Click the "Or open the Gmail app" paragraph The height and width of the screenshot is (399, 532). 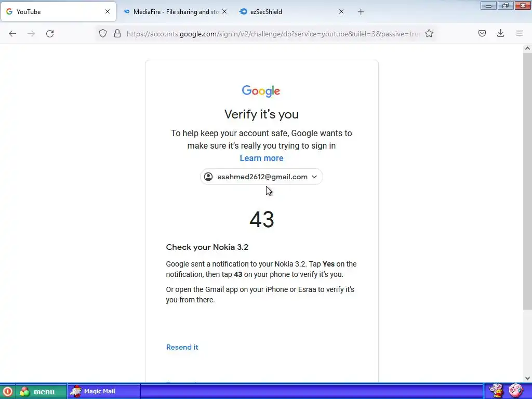(x=260, y=295)
